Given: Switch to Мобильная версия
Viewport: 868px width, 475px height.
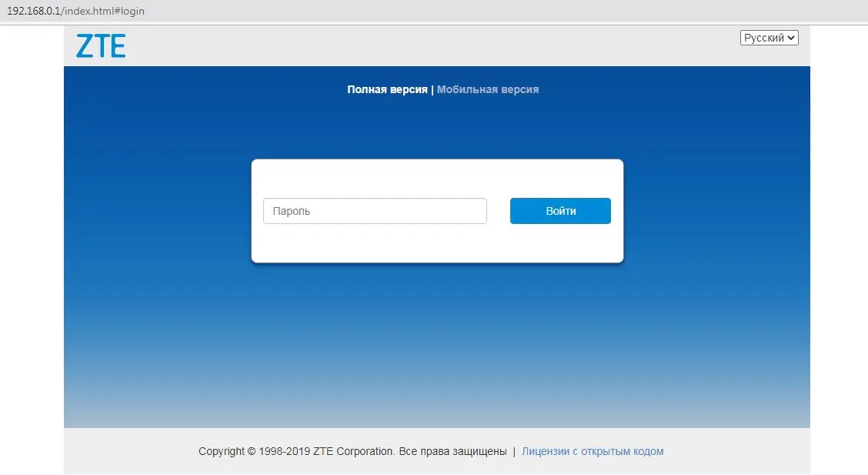Looking at the screenshot, I should [488, 89].
